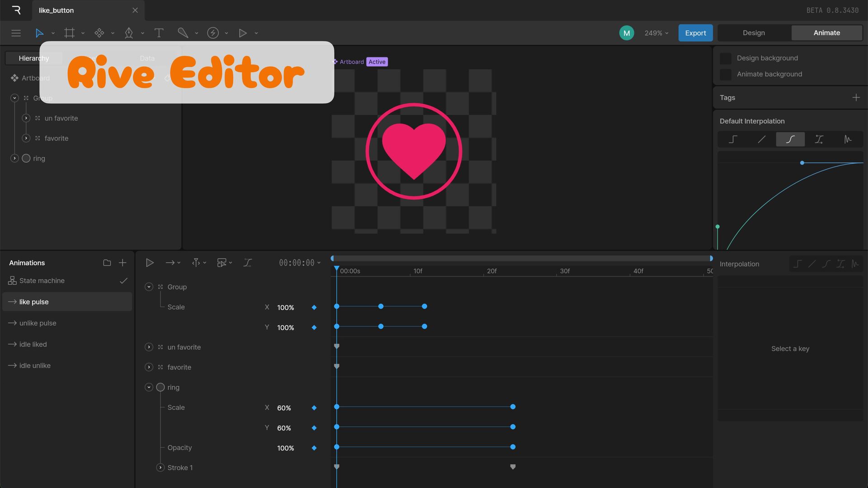Choose the Artboard tool
868x488 pixels.
pos(69,33)
